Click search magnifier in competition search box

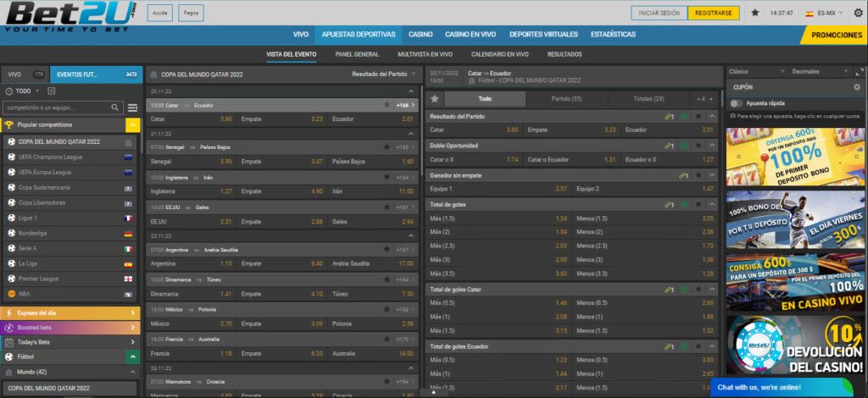coord(115,108)
